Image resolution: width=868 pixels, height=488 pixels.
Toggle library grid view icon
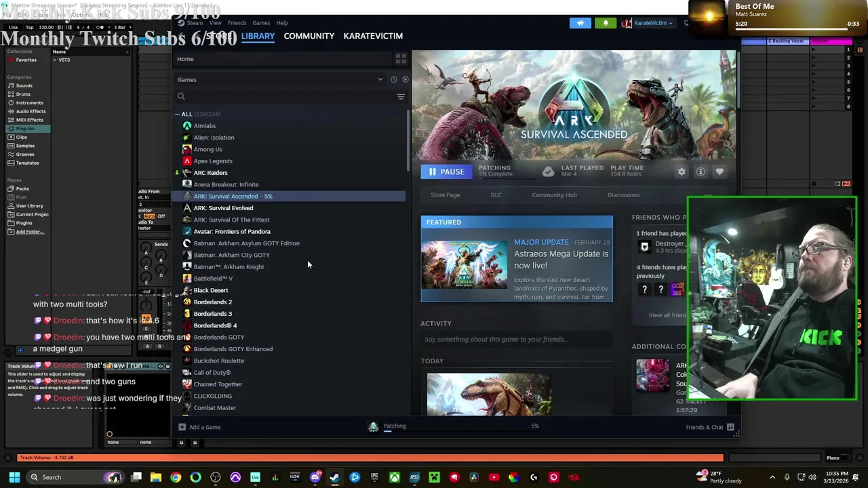pyautogui.click(x=401, y=59)
